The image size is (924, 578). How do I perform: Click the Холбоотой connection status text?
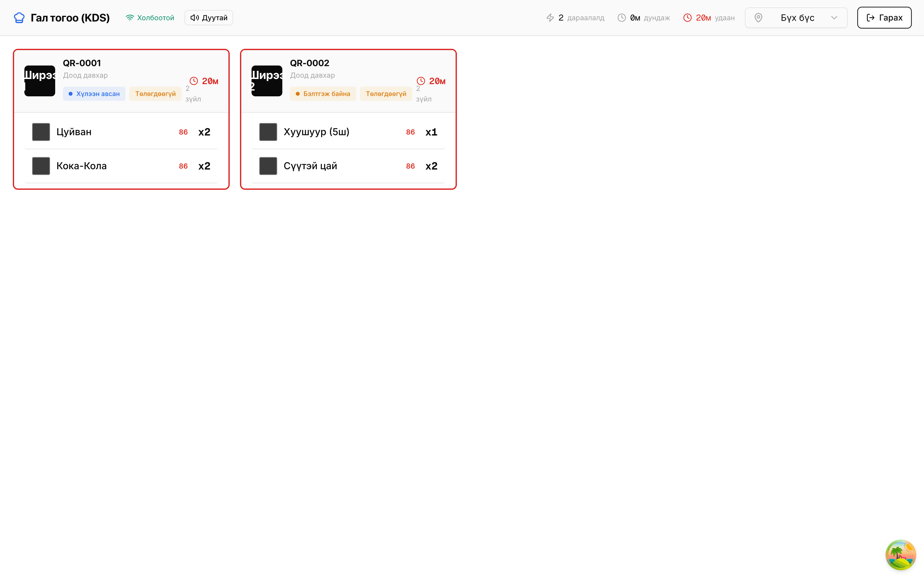point(155,18)
